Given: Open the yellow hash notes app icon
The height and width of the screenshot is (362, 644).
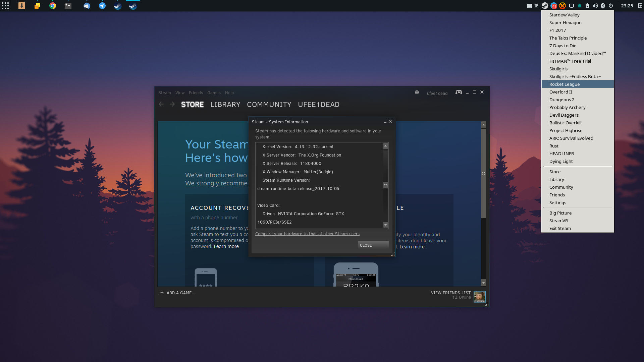Looking at the screenshot, I should tap(37, 6).
